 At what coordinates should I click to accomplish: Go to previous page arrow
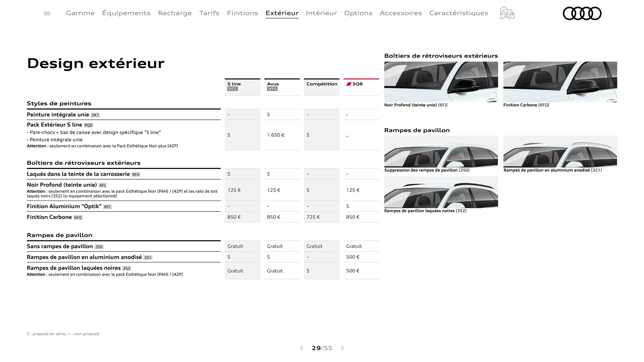(x=302, y=348)
